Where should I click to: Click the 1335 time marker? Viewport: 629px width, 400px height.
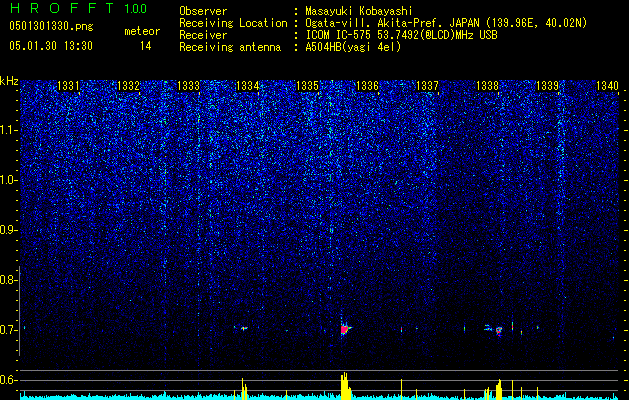point(308,85)
